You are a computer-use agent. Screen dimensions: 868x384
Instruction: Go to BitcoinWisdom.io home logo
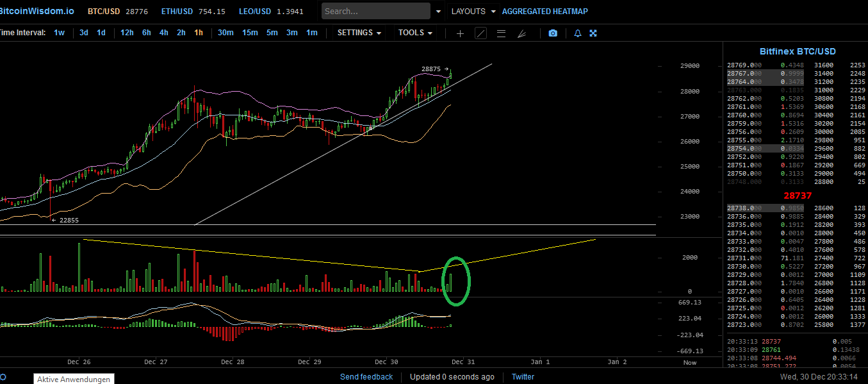click(x=37, y=12)
